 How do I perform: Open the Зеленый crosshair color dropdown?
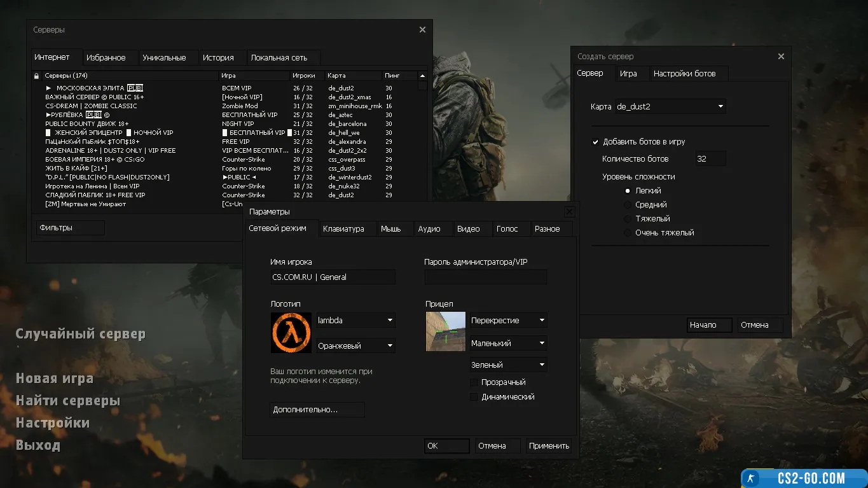point(508,365)
